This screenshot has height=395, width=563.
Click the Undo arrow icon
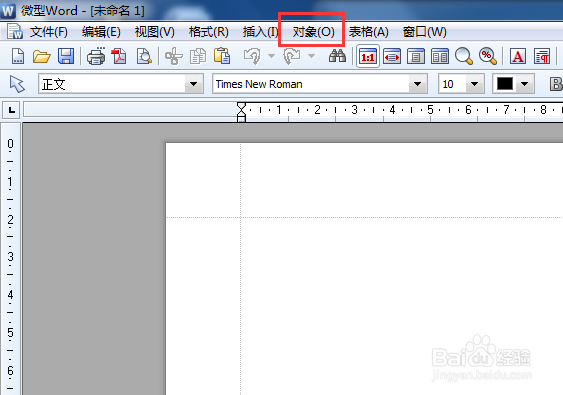[252, 56]
